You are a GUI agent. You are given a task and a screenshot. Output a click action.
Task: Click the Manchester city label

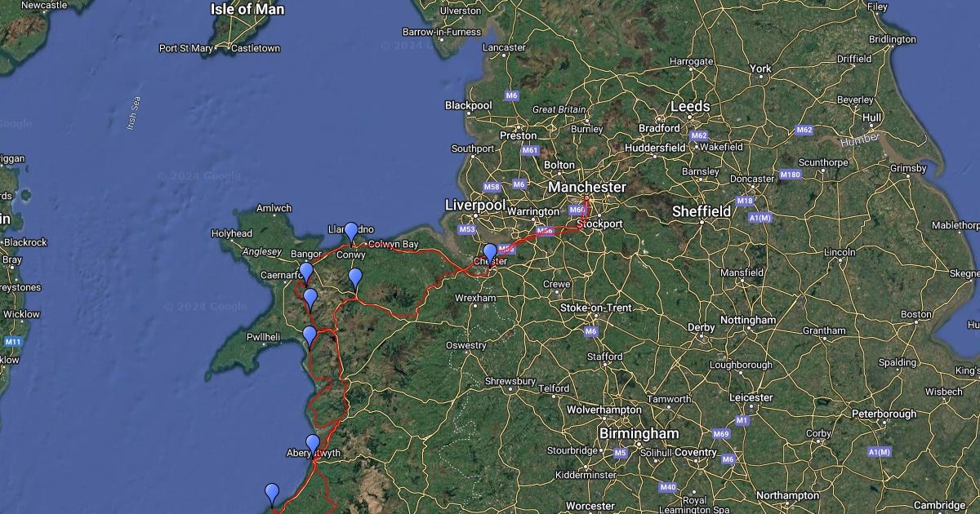click(587, 187)
